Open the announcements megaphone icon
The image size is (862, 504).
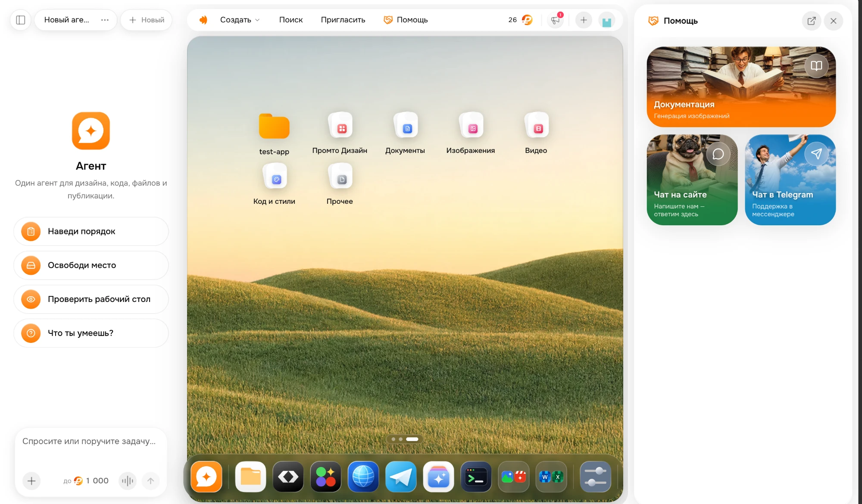tap(556, 20)
